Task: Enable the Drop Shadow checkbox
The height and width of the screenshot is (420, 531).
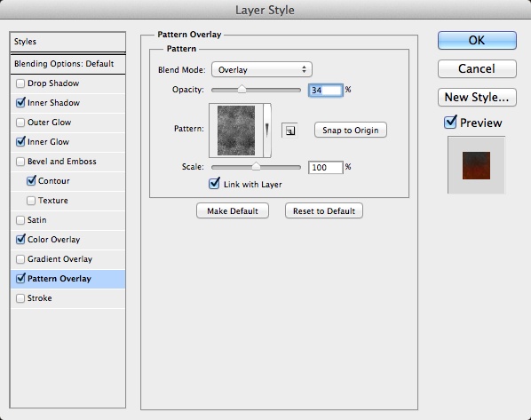Action: click(20, 83)
